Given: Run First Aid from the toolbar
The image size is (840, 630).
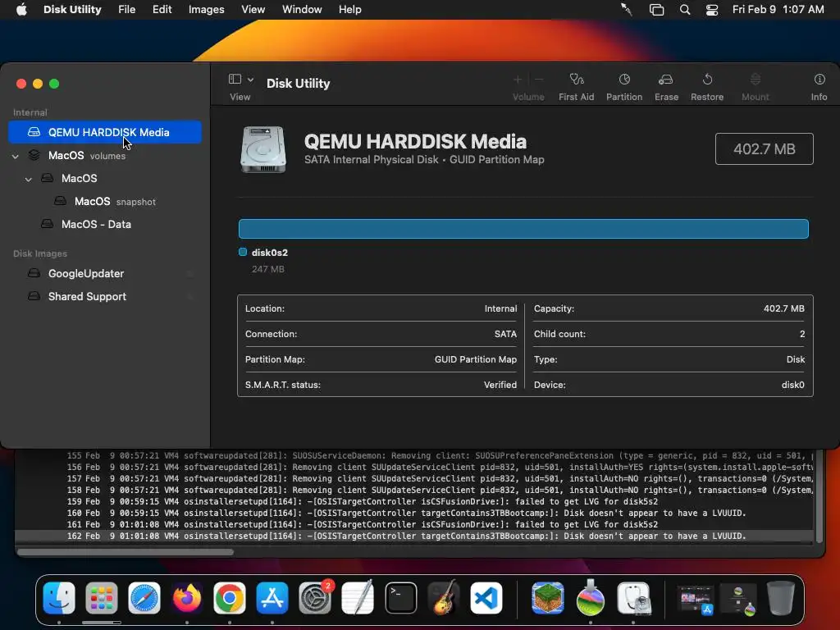Looking at the screenshot, I should 577,80.
